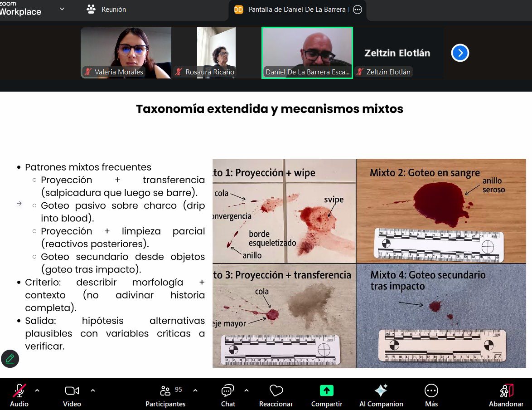Viewport: 532px width, 410px height.
Task: Select the Reunión tab
Action: (x=106, y=10)
